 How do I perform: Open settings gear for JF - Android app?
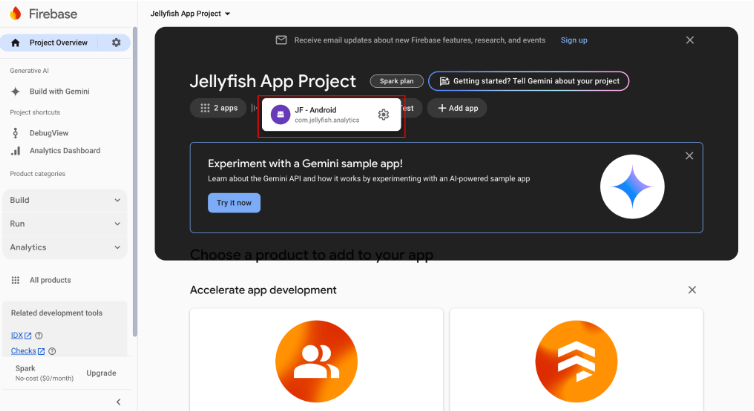pos(383,114)
